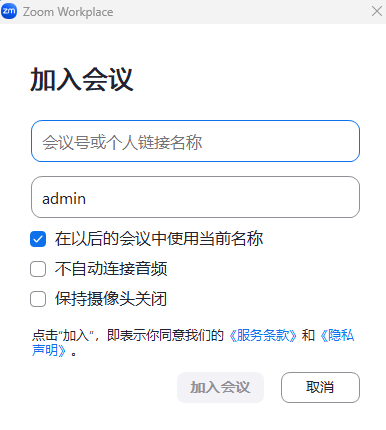This screenshot has width=386, height=430.
Task: Enable the 不自动连接音频 checkbox
Action: click(38, 269)
